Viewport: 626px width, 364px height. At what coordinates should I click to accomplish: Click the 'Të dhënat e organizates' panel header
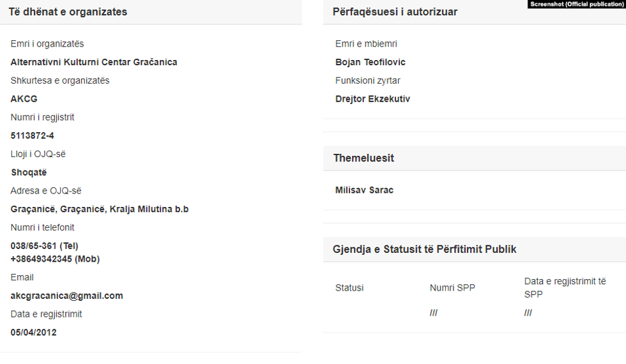point(68,12)
